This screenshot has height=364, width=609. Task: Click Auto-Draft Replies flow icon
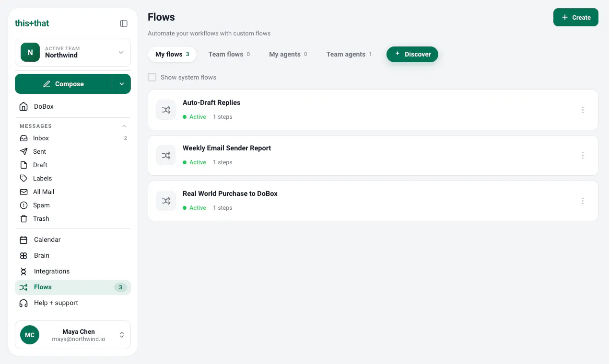pyautogui.click(x=166, y=110)
